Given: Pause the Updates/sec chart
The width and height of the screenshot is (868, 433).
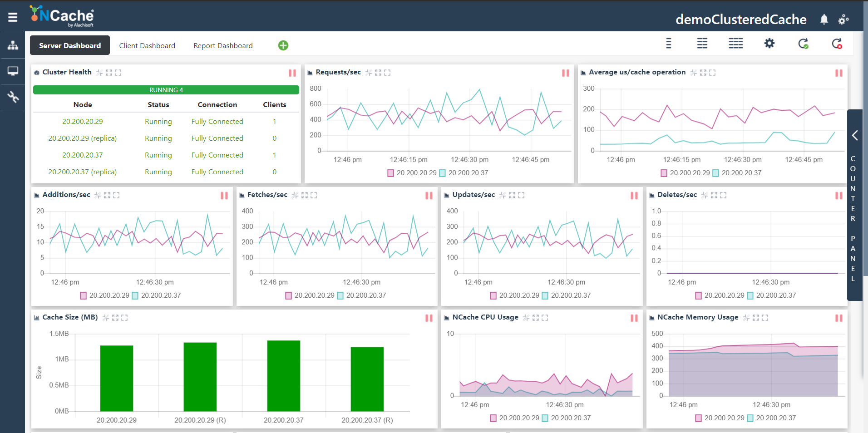Looking at the screenshot, I should coord(634,196).
